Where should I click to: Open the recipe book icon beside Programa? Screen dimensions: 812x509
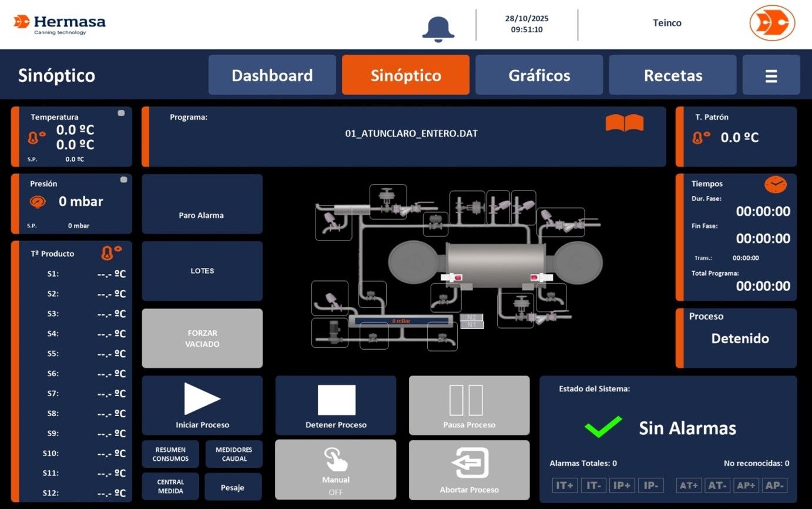(625, 123)
